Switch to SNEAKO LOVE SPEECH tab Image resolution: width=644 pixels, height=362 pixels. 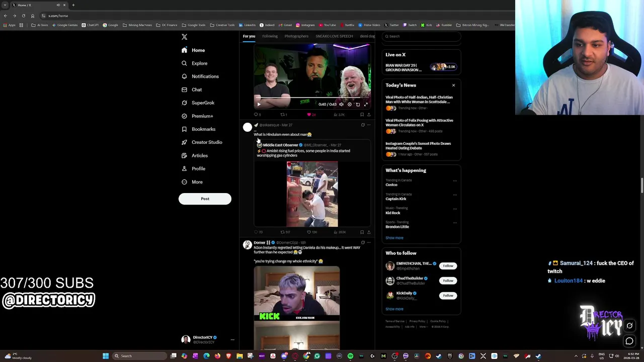pos(334,36)
